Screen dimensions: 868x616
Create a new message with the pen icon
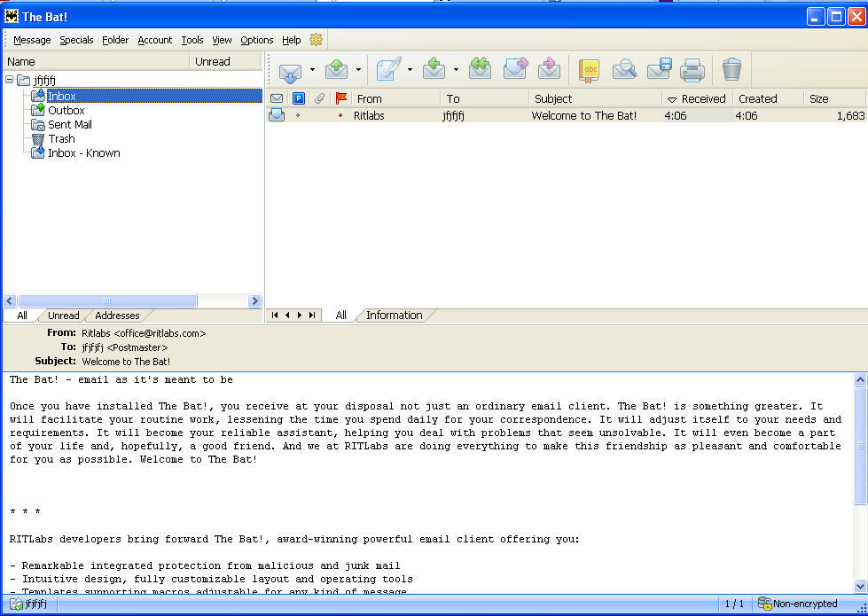[387, 69]
